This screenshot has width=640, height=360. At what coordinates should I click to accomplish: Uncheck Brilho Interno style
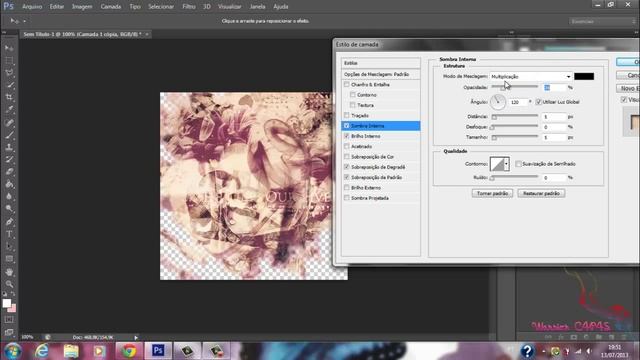click(x=347, y=136)
